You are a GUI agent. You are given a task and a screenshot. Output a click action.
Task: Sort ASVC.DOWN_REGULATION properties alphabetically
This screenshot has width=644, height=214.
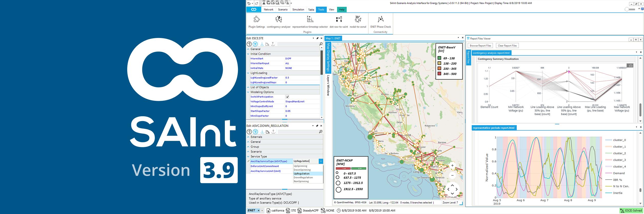(249, 132)
